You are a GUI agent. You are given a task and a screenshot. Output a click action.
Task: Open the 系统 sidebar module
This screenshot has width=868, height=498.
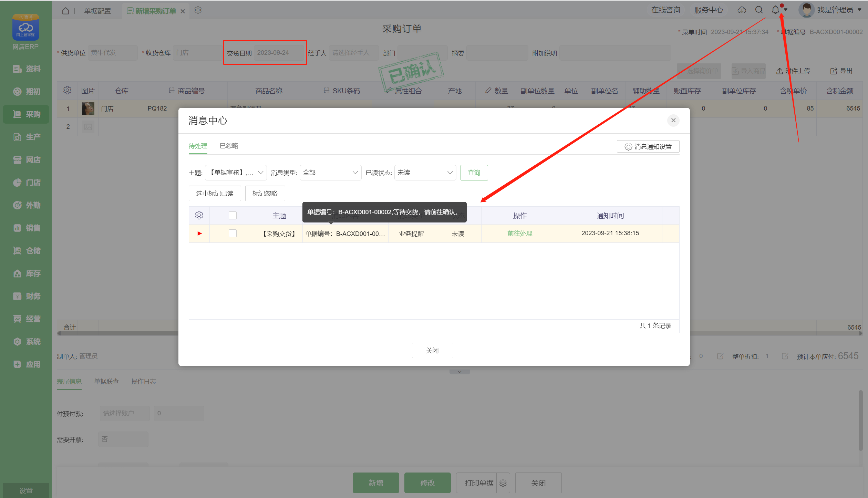(27, 342)
